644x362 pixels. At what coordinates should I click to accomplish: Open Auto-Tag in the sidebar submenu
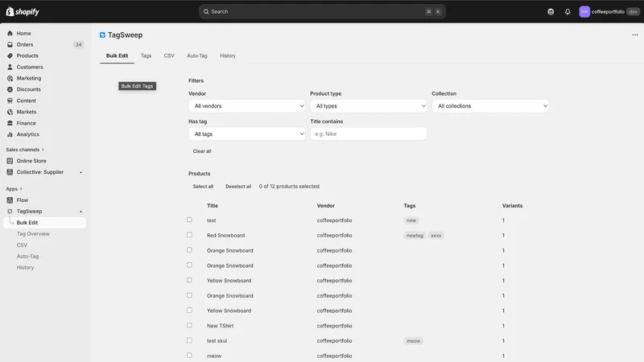[x=27, y=256]
